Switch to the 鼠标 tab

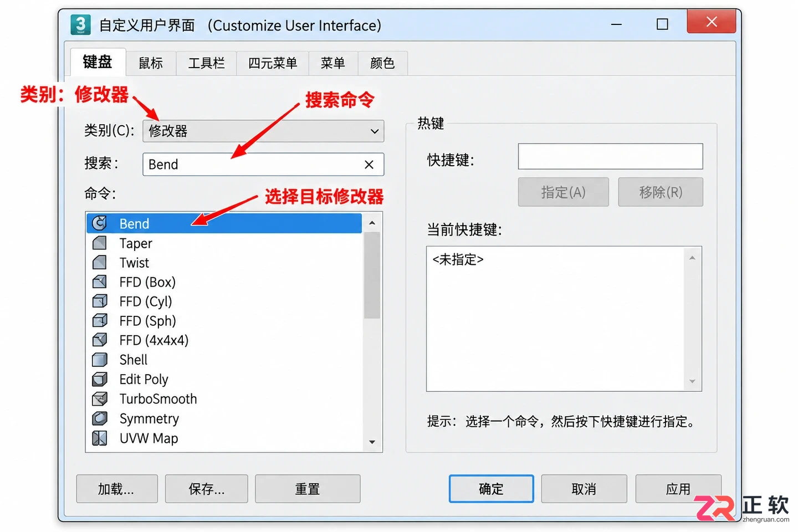pos(151,63)
